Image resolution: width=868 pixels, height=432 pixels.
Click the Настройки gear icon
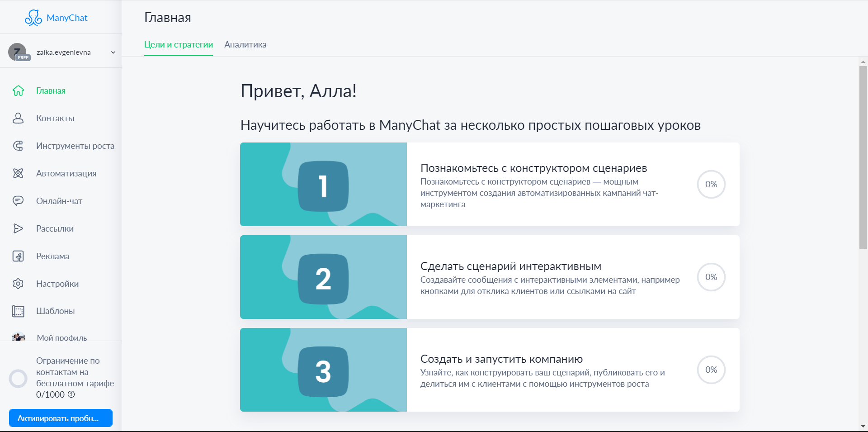(x=18, y=284)
